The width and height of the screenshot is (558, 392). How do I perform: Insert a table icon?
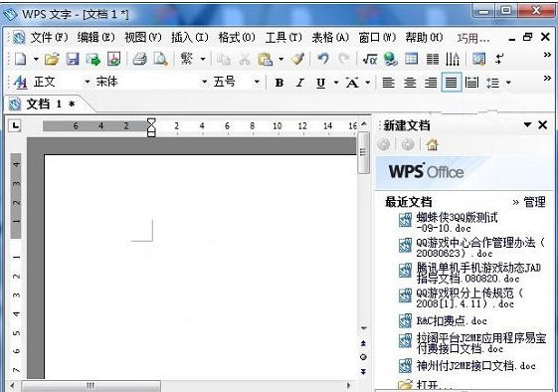click(412, 59)
